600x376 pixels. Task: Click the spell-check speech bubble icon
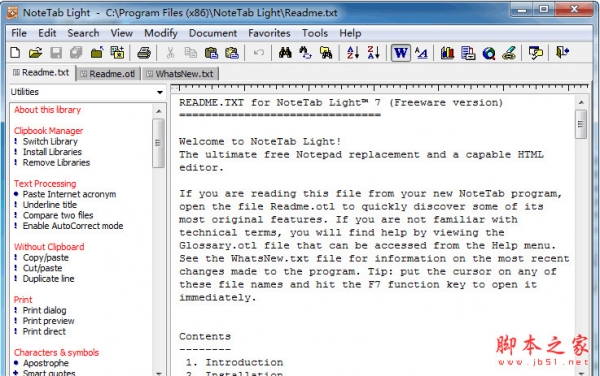coord(536,52)
